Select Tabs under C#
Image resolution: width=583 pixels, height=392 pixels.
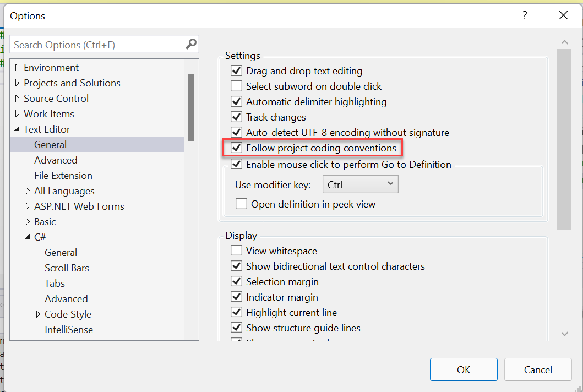tap(55, 283)
